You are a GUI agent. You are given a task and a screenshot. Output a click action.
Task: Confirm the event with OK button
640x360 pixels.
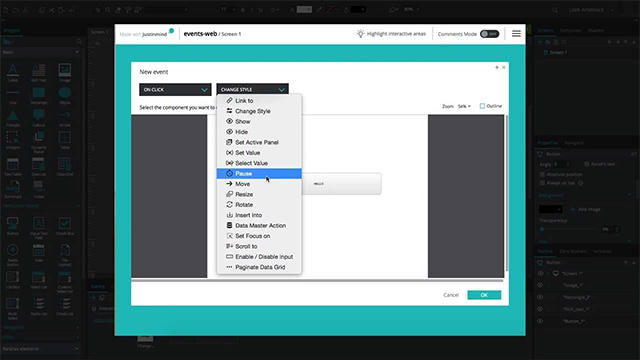484,295
